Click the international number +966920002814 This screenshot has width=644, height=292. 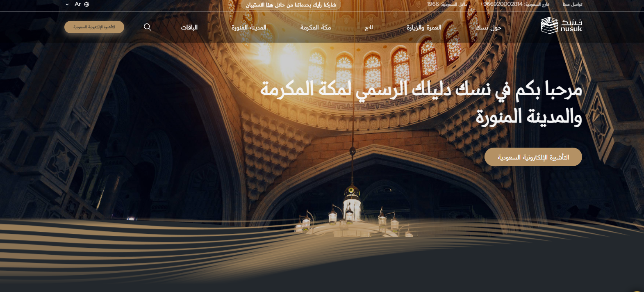point(501,4)
